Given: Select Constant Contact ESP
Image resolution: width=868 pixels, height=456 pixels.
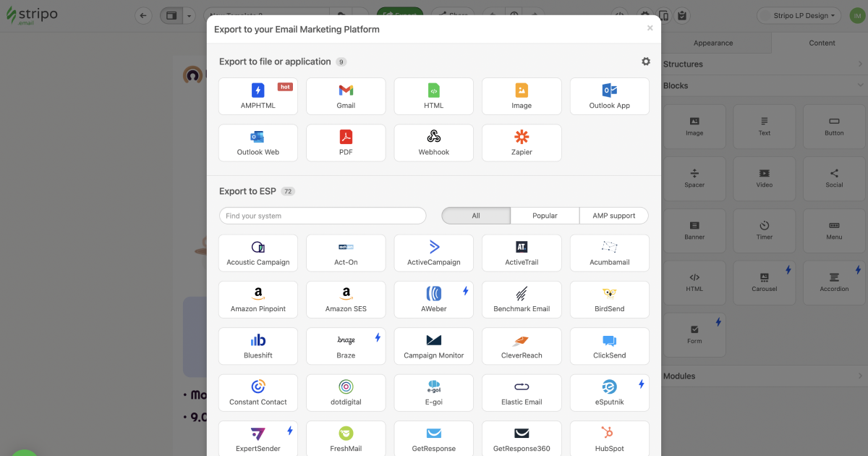Looking at the screenshot, I should tap(258, 393).
